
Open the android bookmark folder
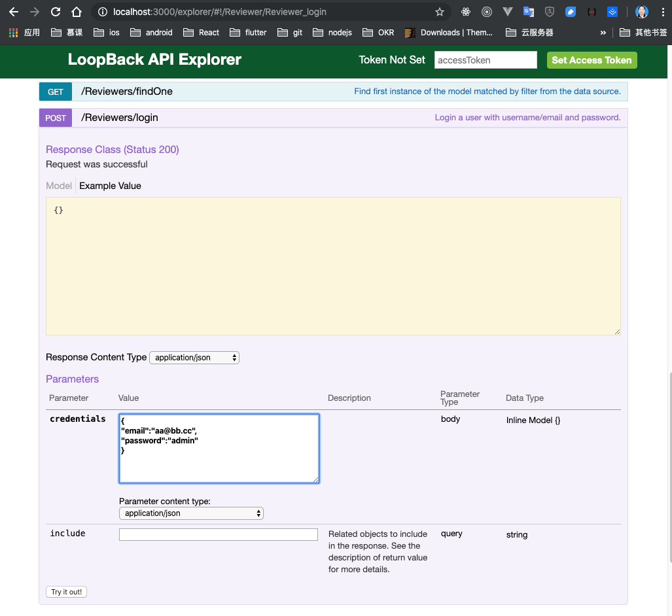[x=151, y=33]
